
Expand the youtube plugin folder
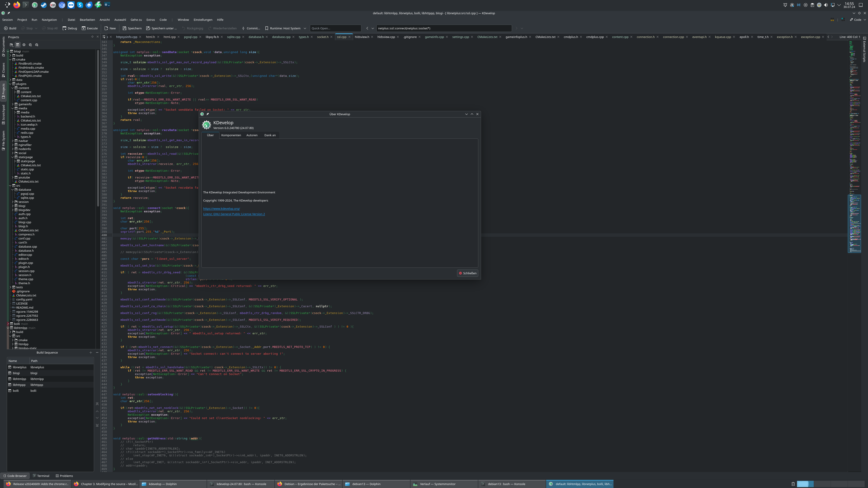point(12,178)
